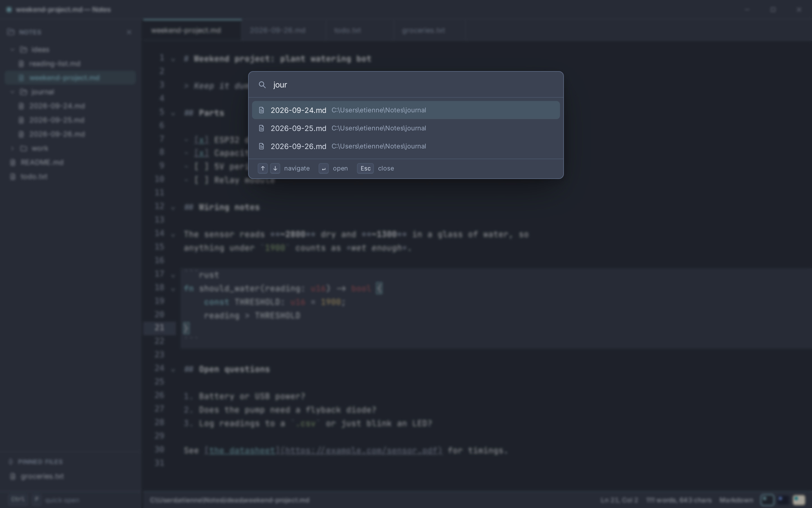Screen dimensions: 812x508
Task: Collapse the journal folder in sidebar
Action: click(12, 92)
